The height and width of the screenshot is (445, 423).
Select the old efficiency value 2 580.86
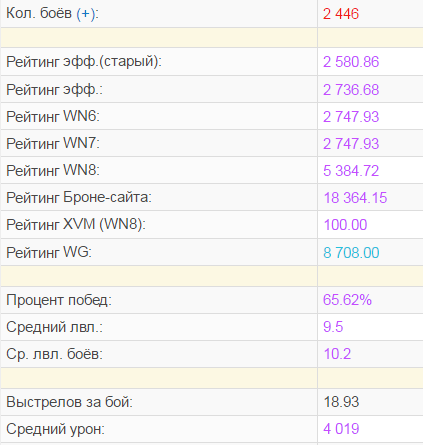point(351,62)
